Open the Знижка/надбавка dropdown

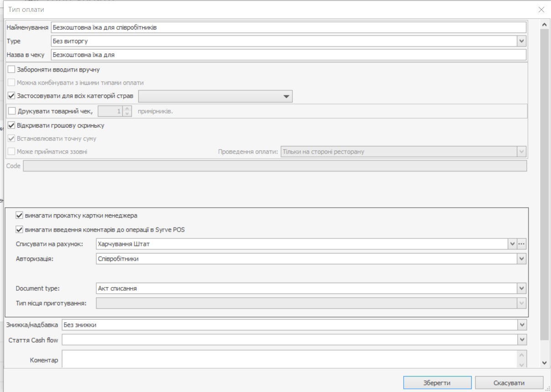pyautogui.click(x=522, y=325)
